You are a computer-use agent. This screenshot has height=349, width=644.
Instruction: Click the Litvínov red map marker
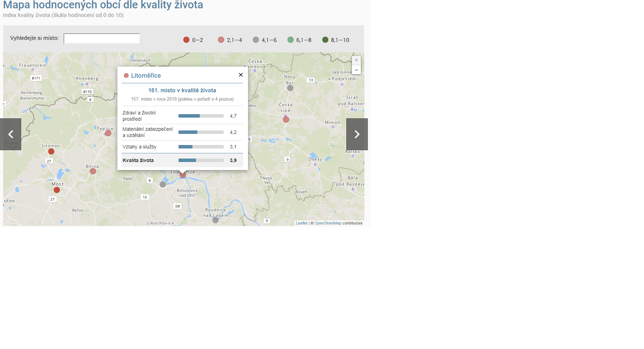(x=51, y=152)
